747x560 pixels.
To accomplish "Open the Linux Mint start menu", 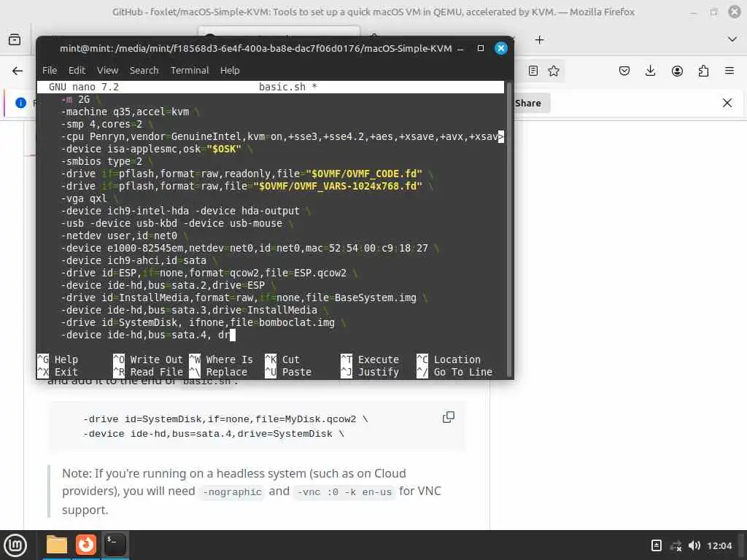I will (15, 545).
